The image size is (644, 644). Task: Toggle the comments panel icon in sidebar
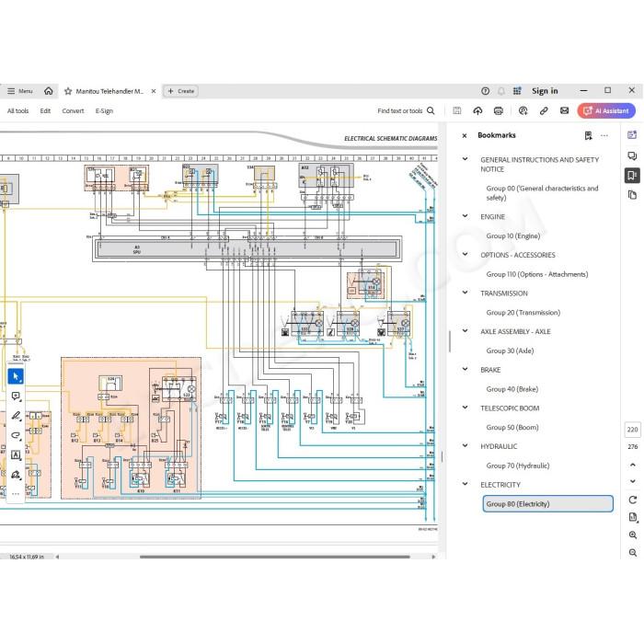pos(632,155)
